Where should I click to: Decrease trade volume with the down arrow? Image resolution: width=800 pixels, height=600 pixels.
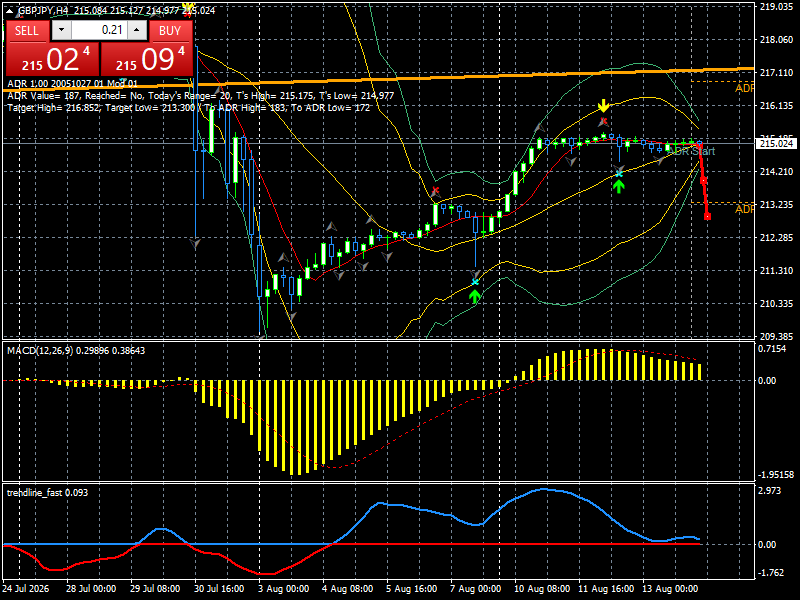click(61, 30)
